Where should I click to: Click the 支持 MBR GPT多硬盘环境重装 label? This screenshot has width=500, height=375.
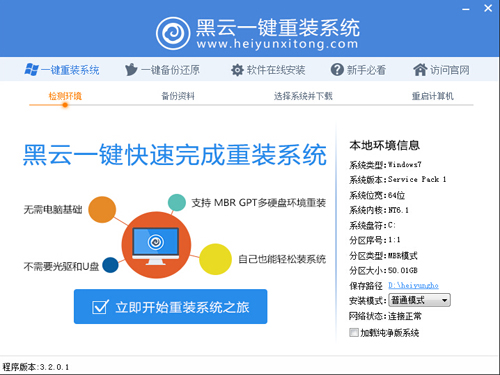point(259,203)
